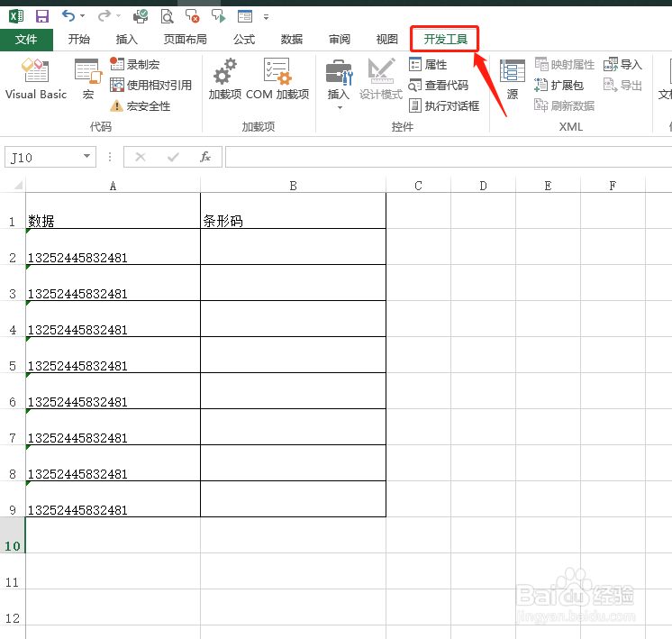Switch to the 插入 ribbon tab
The image size is (672, 639).
pyautogui.click(x=126, y=40)
